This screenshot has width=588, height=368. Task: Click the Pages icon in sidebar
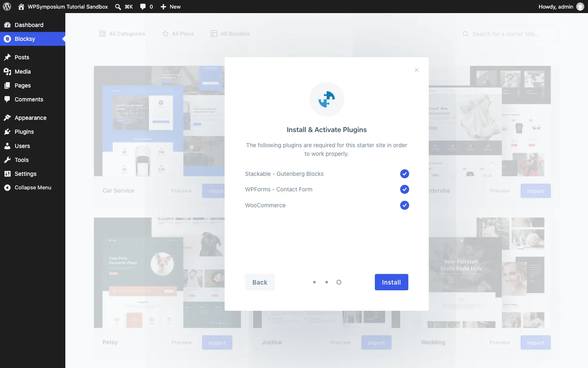pyautogui.click(x=7, y=85)
